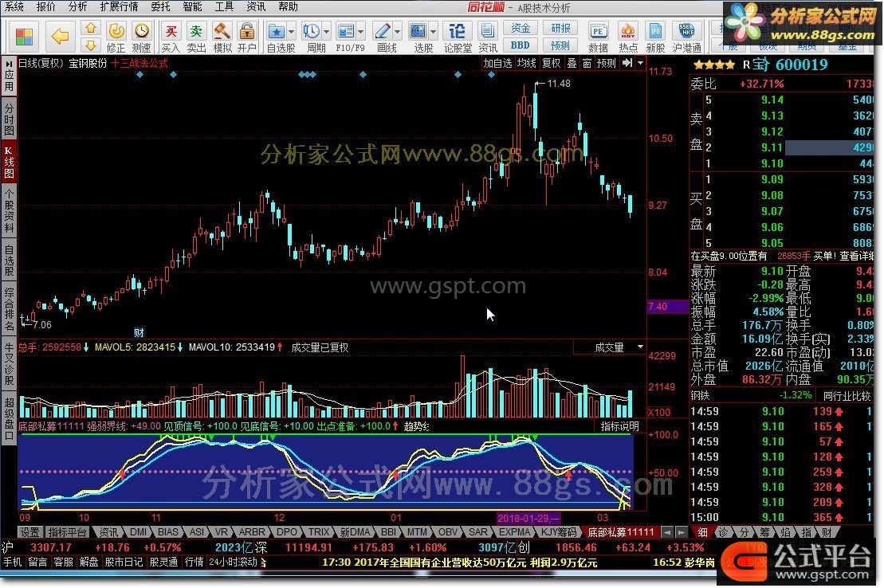Screen dimensions: 884x588
Task: Expand the 周期 period dropdown arrow
Action: tap(326, 32)
